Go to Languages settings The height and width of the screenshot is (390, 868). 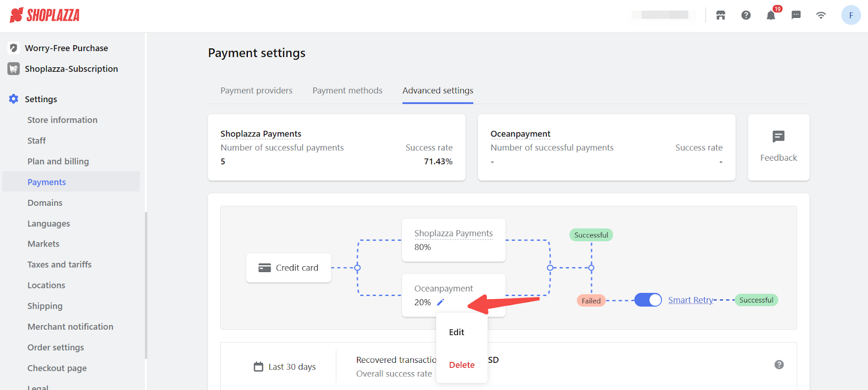(x=49, y=223)
